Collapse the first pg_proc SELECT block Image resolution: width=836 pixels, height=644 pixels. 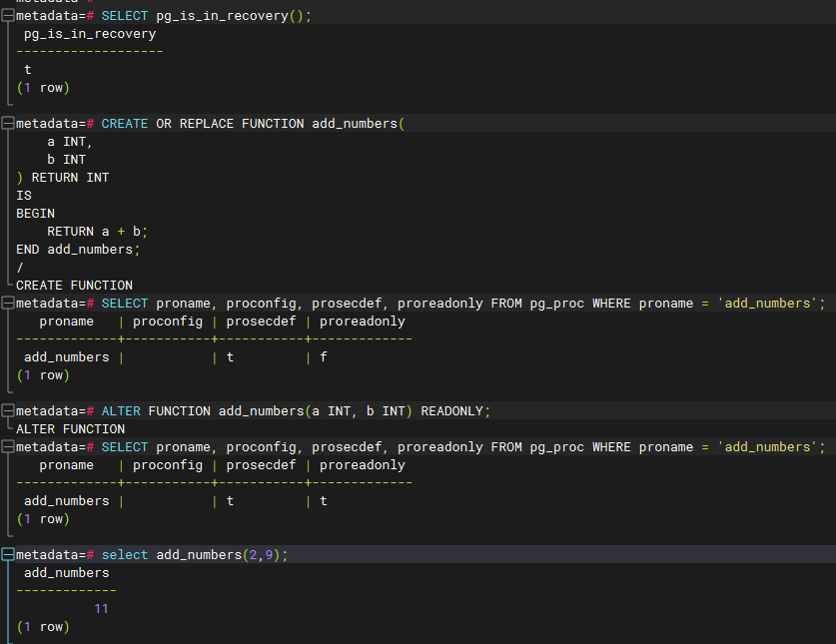pos(7,304)
